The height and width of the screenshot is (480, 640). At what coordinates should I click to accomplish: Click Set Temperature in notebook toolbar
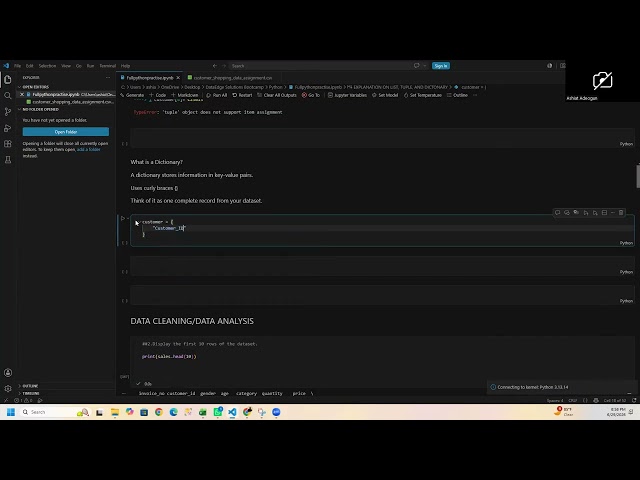(x=422, y=95)
